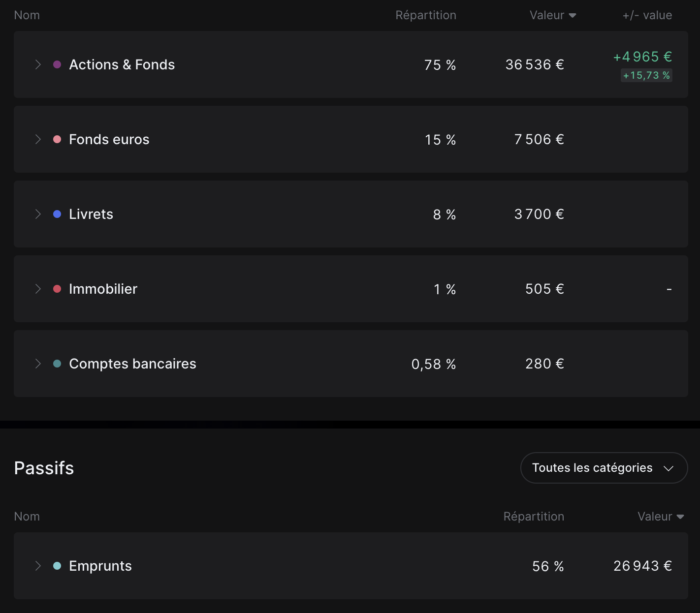
Task: Click the blue Livrets color dot
Action: 57,214
